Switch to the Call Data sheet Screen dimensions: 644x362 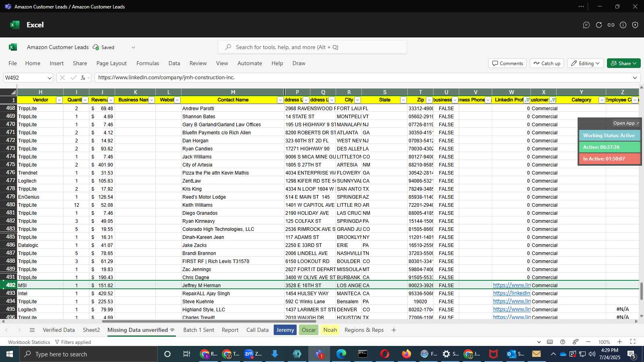[x=258, y=330]
